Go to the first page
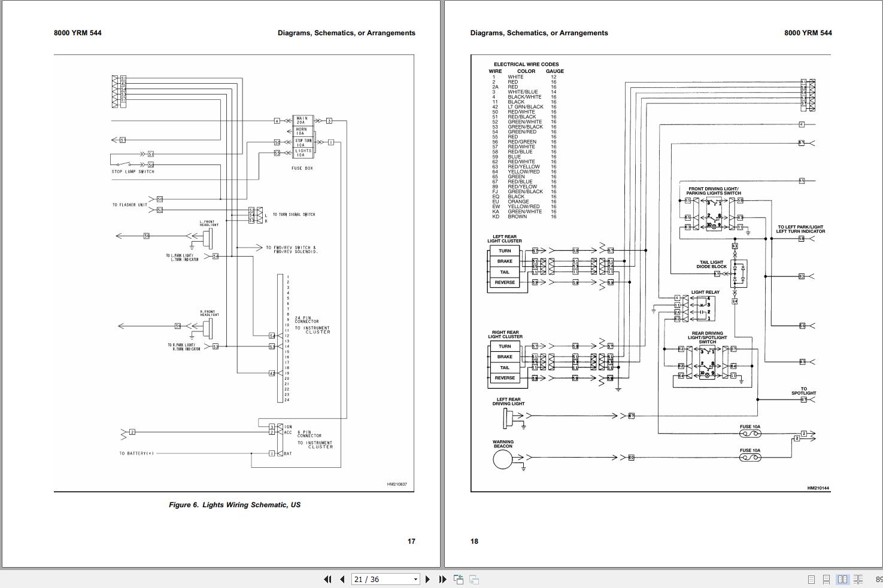 (327, 579)
